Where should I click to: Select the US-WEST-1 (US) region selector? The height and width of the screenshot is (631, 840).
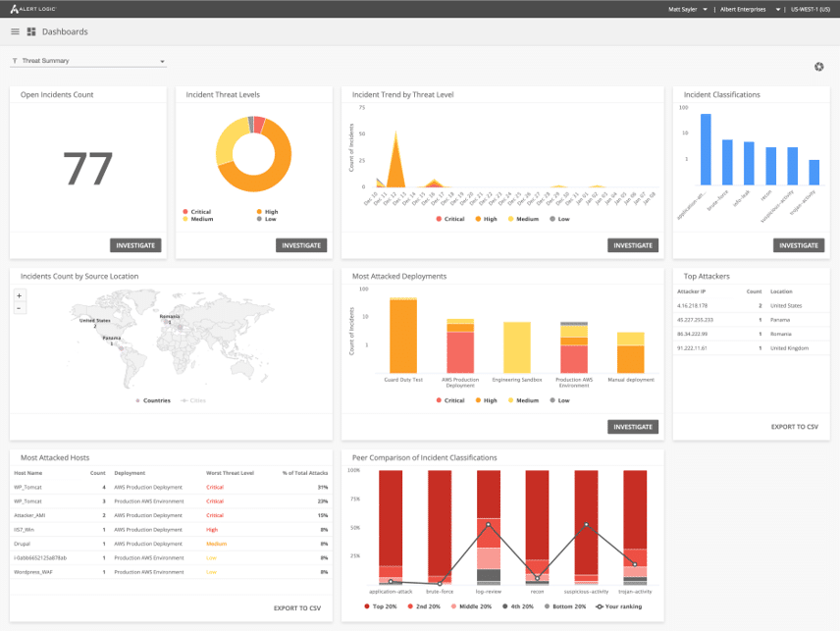pos(811,9)
